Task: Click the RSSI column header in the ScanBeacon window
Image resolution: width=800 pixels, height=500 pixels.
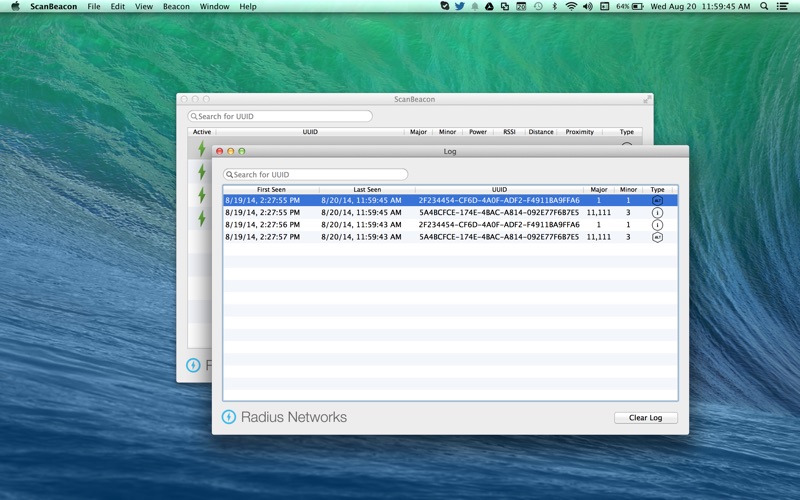Action: (509, 132)
